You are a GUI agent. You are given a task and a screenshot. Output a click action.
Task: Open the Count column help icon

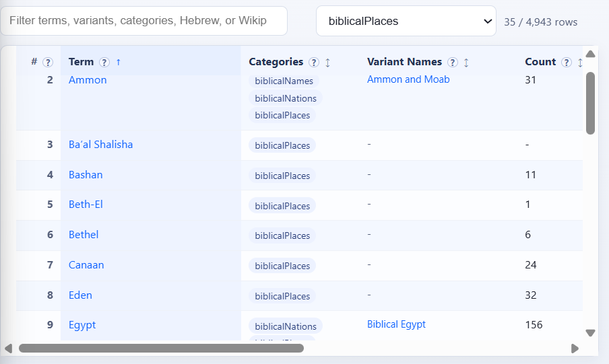coord(567,62)
